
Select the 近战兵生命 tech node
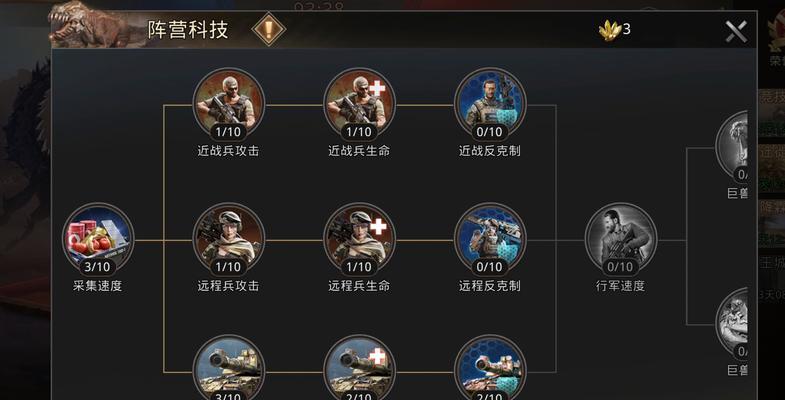click(x=359, y=105)
